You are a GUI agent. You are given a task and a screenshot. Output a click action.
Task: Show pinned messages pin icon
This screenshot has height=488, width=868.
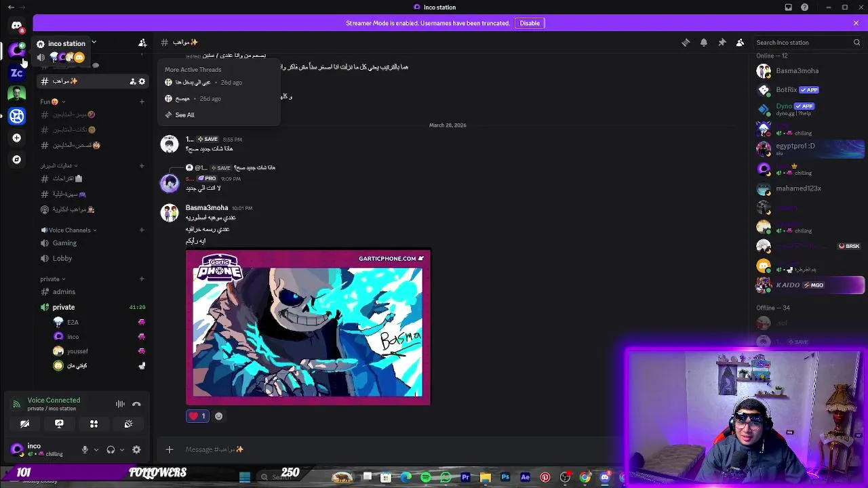click(x=722, y=42)
